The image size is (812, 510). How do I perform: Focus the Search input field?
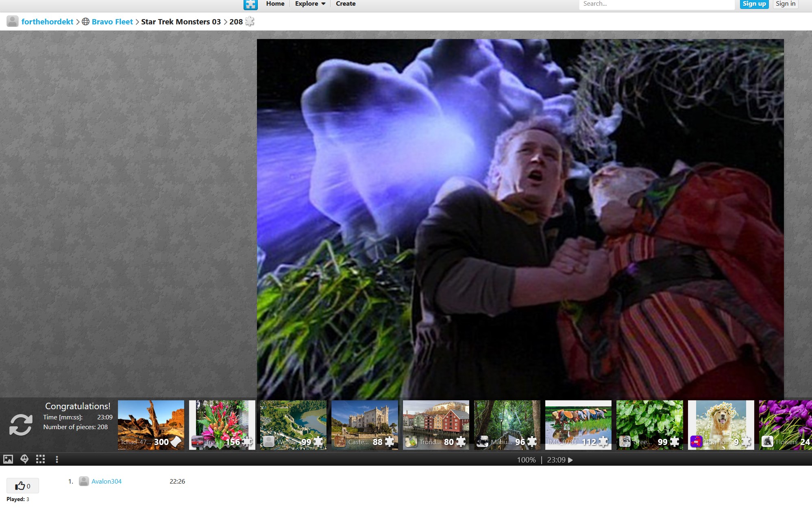point(656,4)
